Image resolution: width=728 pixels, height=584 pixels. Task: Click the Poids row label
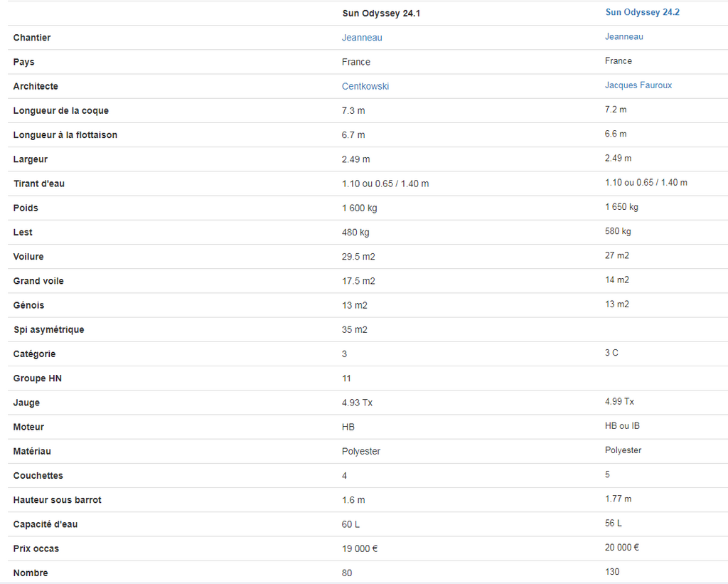[26, 208]
